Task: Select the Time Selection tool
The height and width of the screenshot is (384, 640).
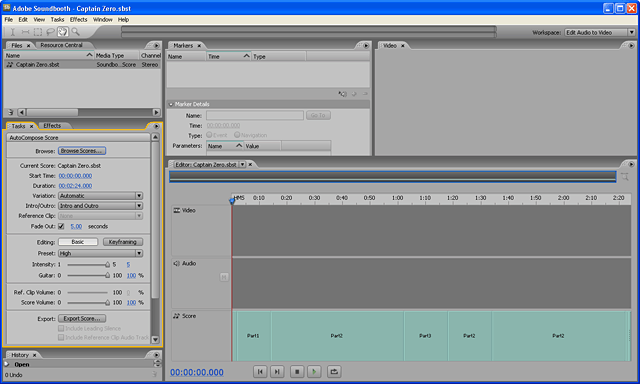Action: 13,32
